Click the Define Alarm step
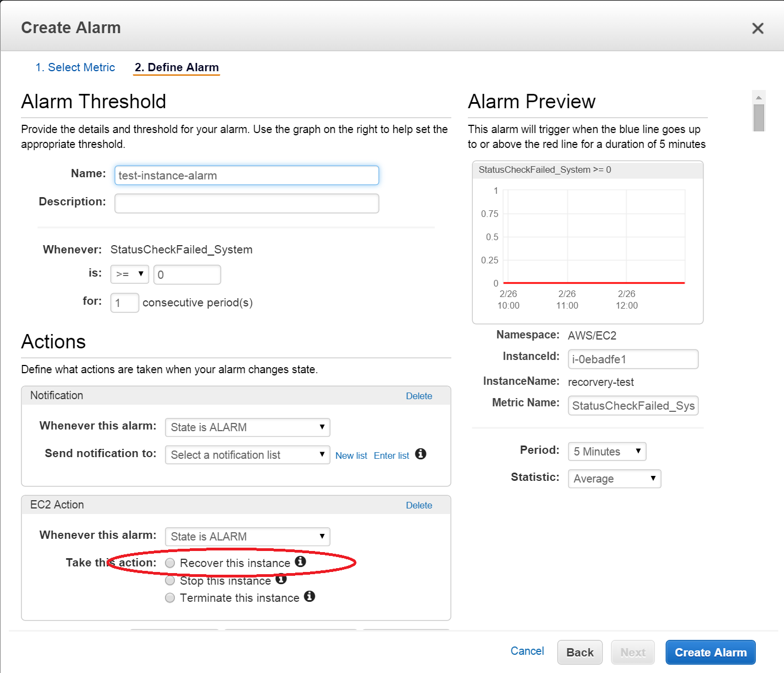 tap(176, 67)
